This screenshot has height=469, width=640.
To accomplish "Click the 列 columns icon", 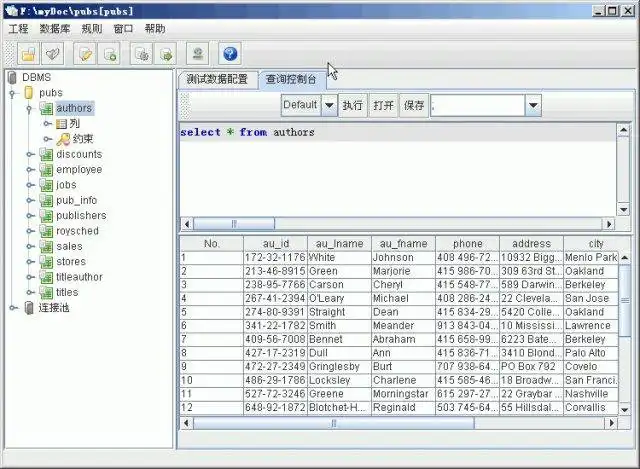I will [61, 124].
